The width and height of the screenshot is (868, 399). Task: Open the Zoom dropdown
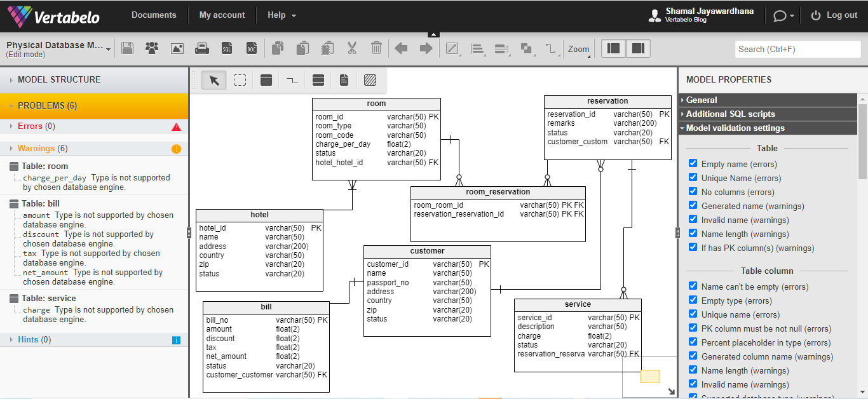point(579,49)
